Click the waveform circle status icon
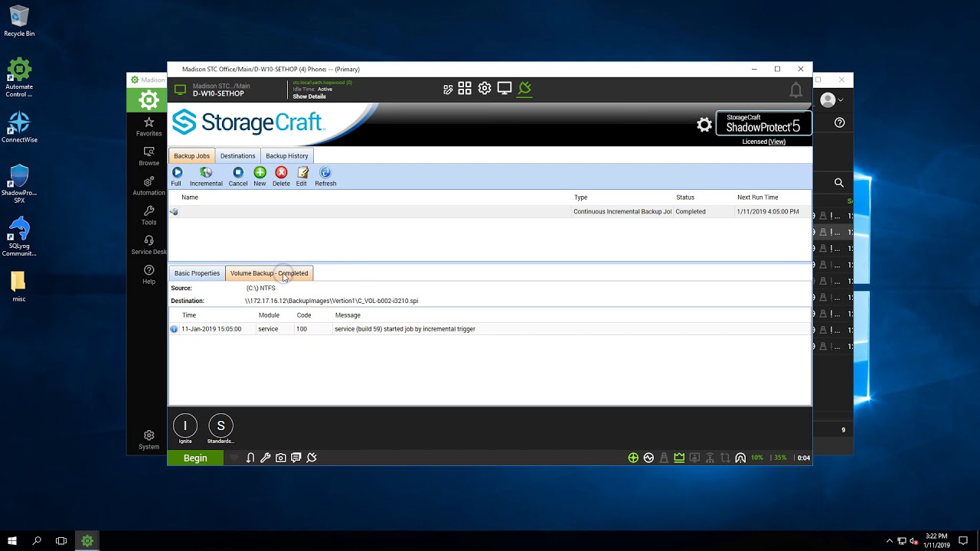This screenshot has width=980, height=551. click(x=648, y=458)
